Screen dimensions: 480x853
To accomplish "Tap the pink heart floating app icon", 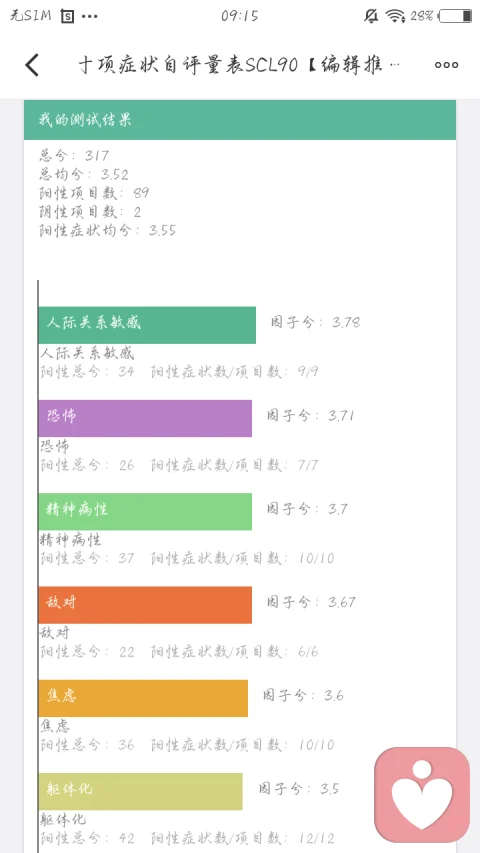I will (x=422, y=794).
